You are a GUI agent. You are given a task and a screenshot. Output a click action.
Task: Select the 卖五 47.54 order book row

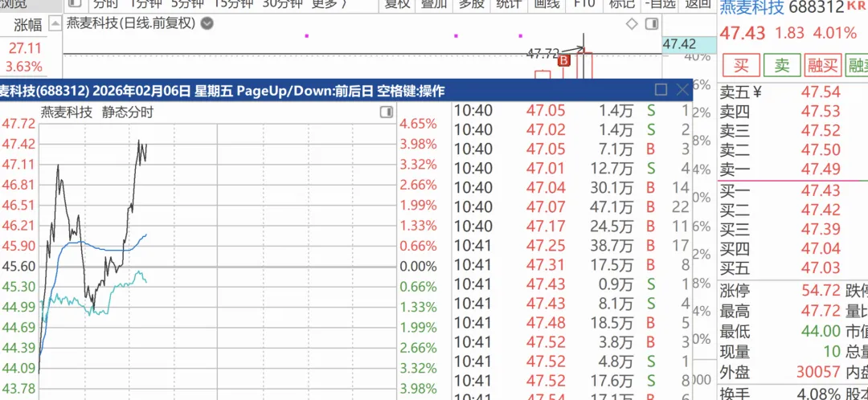[792, 92]
